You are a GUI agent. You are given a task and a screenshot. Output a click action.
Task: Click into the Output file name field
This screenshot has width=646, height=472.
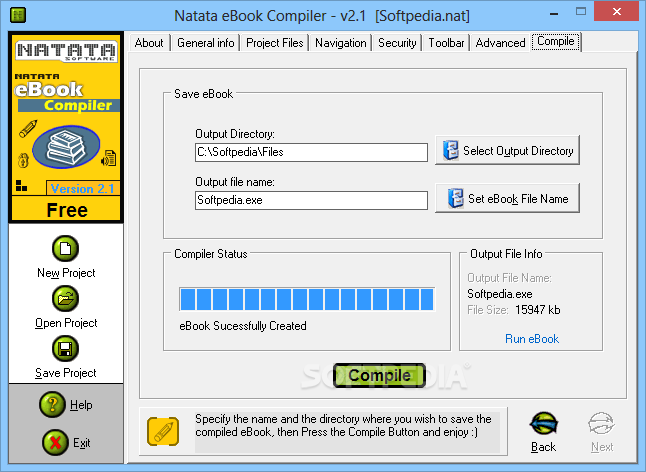pos(311,201)
